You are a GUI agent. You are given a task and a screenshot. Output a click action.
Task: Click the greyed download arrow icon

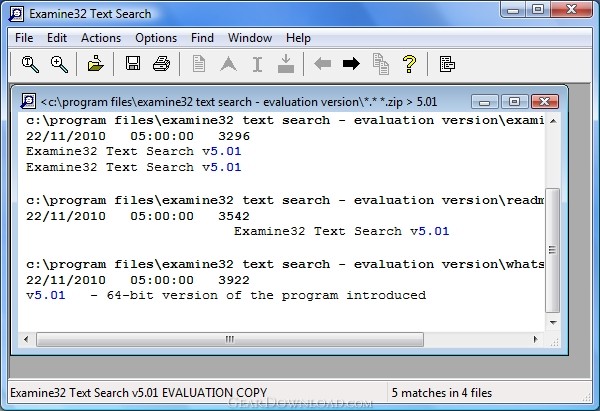[x=286, y=64]
